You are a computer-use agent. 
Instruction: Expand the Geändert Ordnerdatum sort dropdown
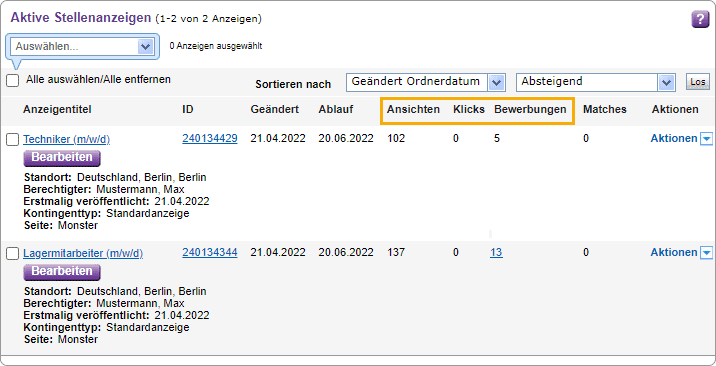click(425, 83)
